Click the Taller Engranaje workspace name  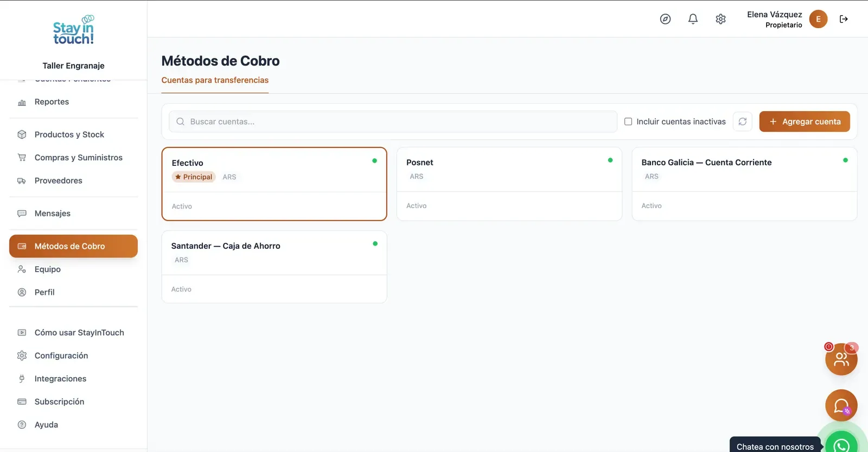click(73, 66)
